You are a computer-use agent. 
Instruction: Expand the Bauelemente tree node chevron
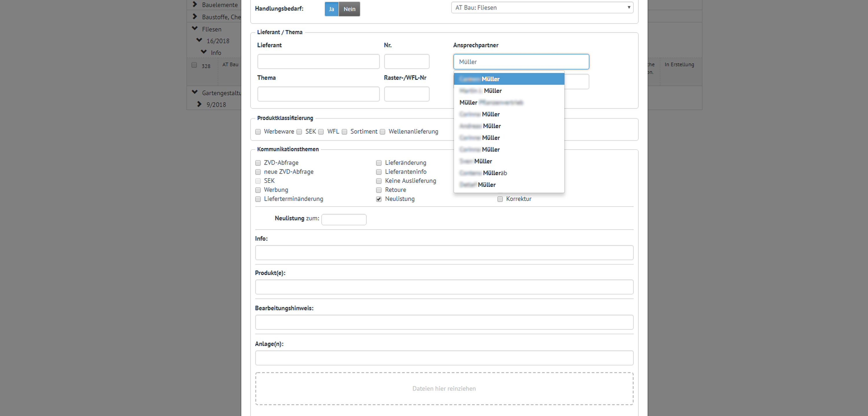click(x=194, y=4)
